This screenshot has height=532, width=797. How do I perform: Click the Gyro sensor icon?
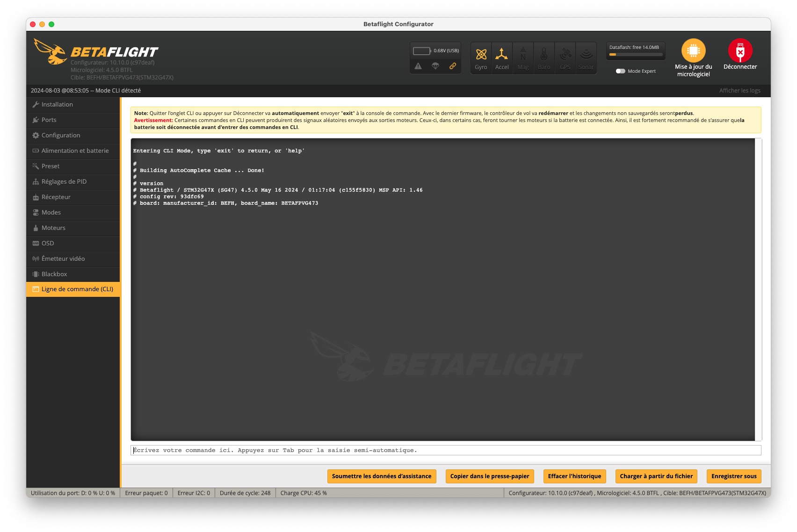pos(481,58)
